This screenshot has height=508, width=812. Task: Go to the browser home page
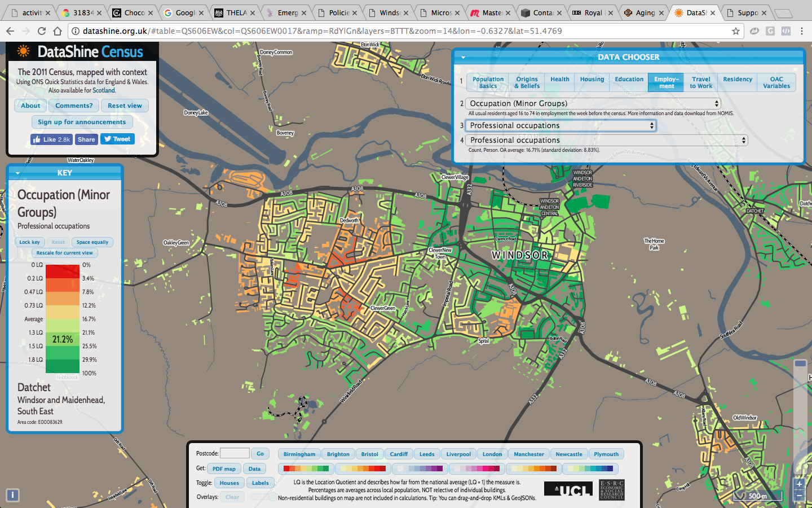tap(58, 31)
